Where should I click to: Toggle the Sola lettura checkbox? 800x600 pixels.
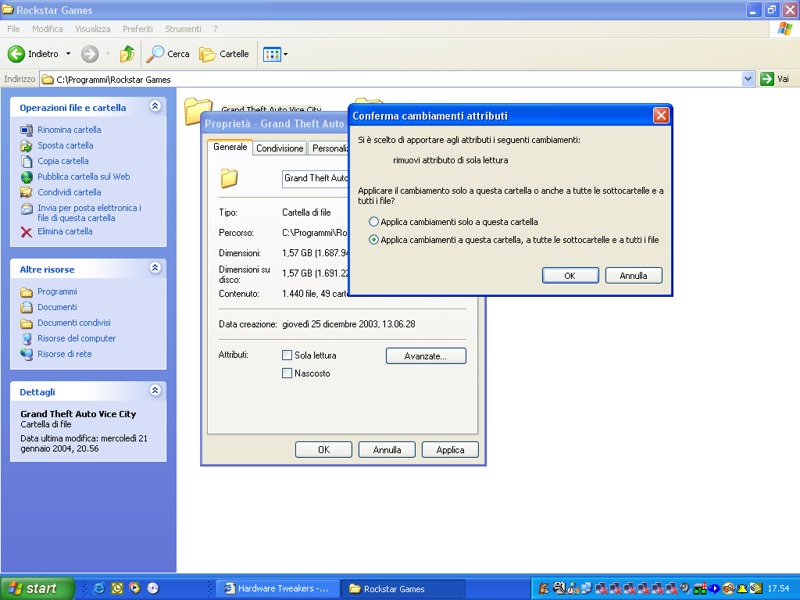click(x=287, y=355)
